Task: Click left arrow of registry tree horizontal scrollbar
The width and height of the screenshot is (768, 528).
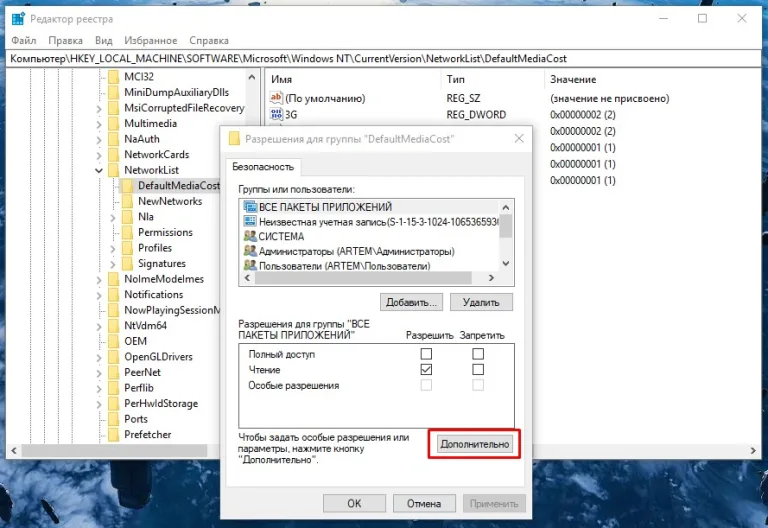Action: point(14,451)
